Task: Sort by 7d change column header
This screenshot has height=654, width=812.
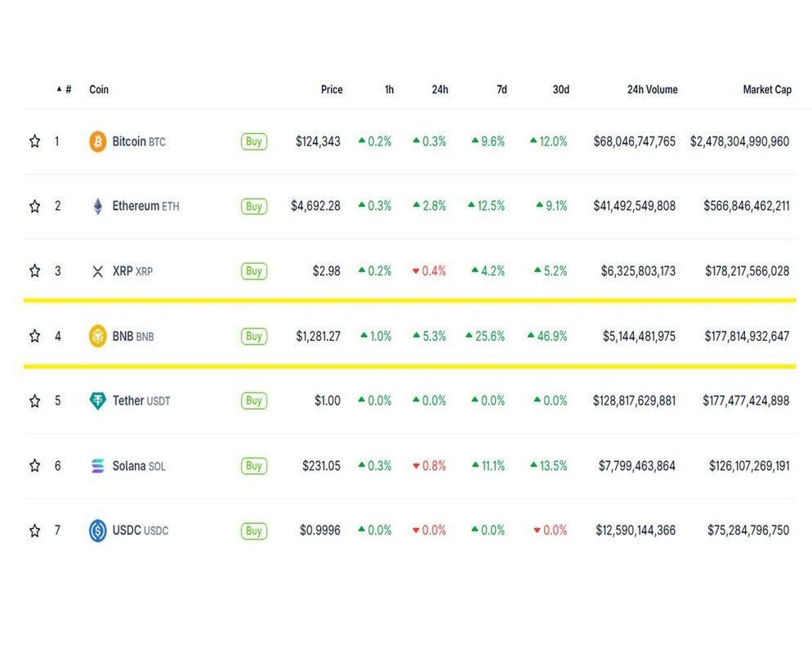Action: click(x=502, y=90)
